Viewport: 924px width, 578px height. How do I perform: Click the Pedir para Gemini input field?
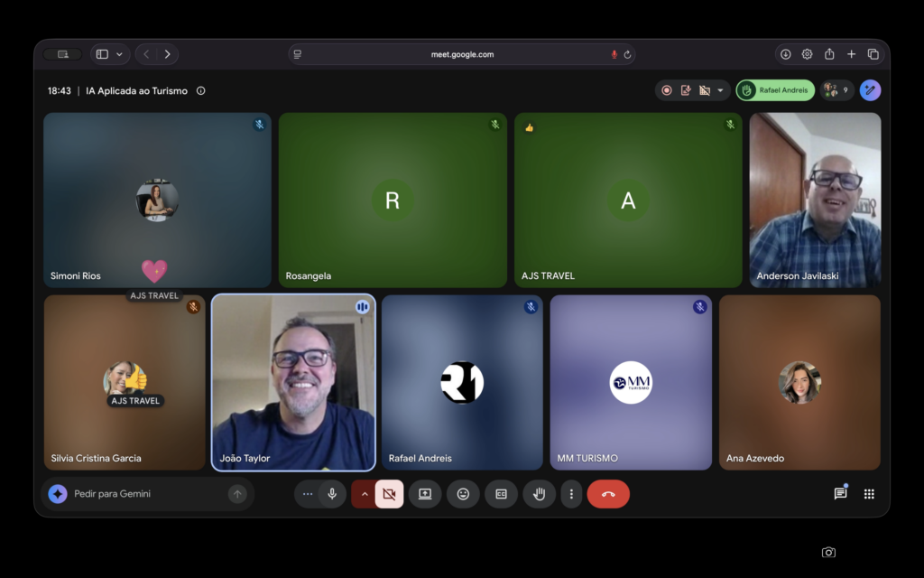(x=147, y=494)
